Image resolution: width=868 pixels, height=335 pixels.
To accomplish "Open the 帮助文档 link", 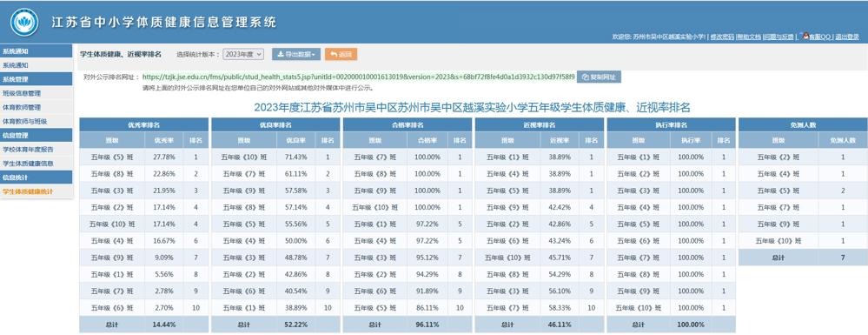I will [x=748, y=37].
